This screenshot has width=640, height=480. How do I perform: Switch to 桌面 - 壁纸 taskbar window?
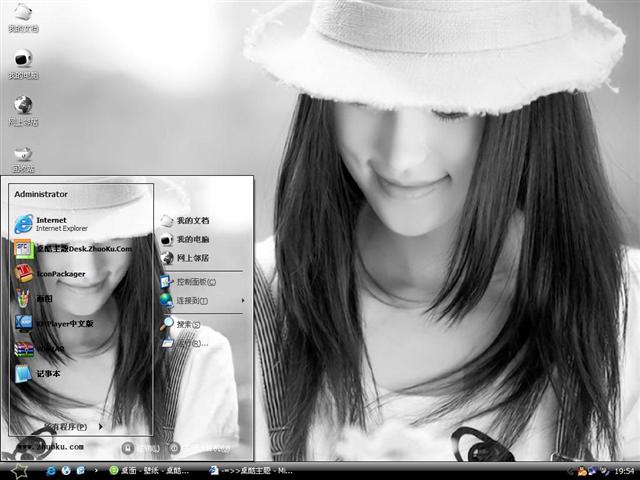(x=150, y=470)
